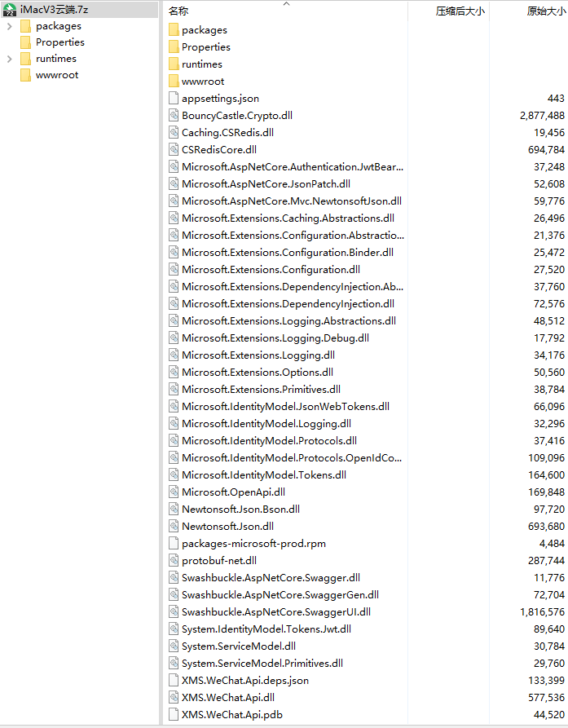Select wwwroot folder in the tree pane
Screen dimensions: 568x728
click(57, 75)
